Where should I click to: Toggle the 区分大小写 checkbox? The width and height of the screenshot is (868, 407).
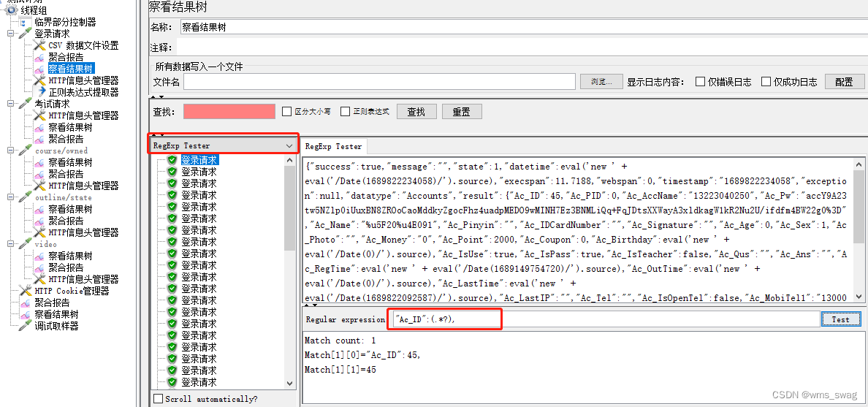(x=286, y=111)
